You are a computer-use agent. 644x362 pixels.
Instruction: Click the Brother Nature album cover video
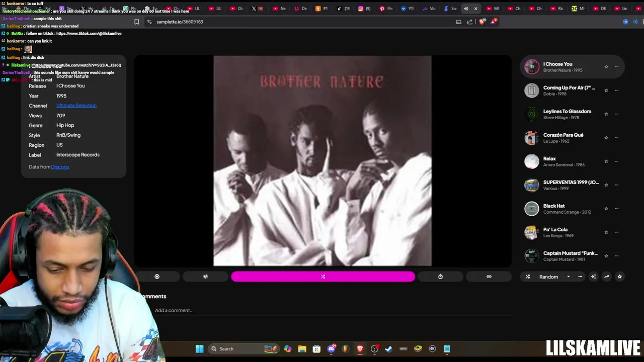(x=323, y=161)
